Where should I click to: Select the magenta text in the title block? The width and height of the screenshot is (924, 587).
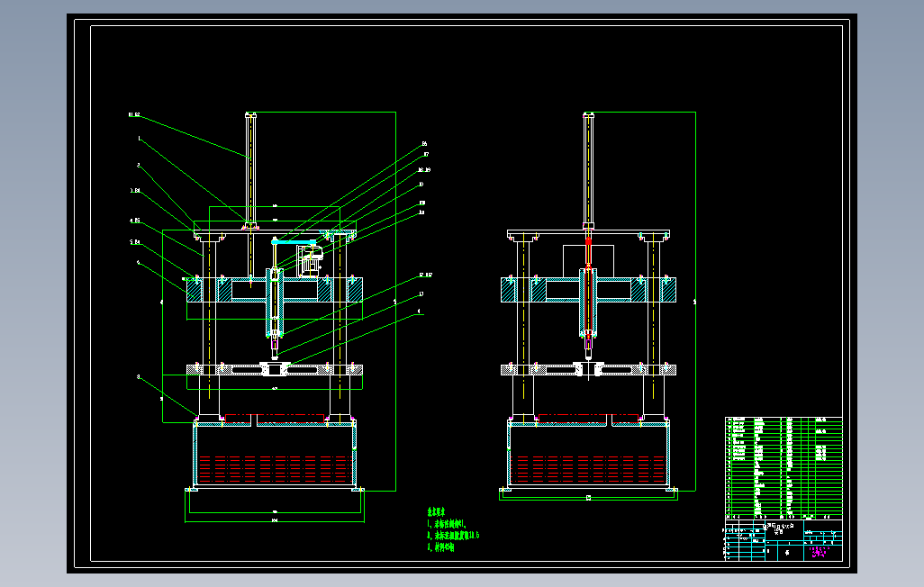(820, 551)
